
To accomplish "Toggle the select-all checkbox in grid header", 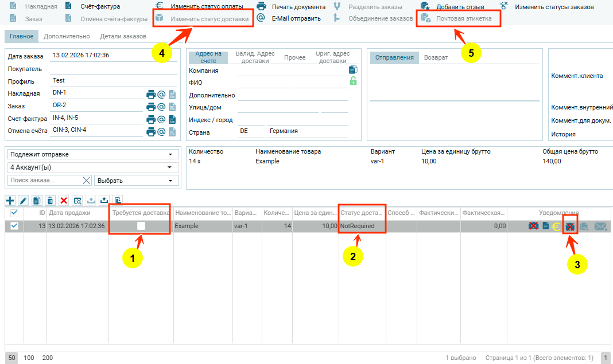I will coord(14,213).
